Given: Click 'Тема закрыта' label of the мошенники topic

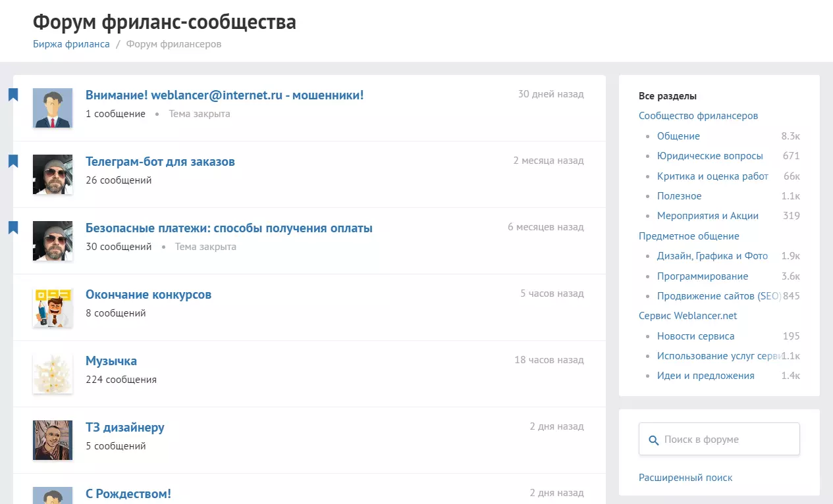Looking at the screenshot, I should pyautogui.click(x=200, y=114).
